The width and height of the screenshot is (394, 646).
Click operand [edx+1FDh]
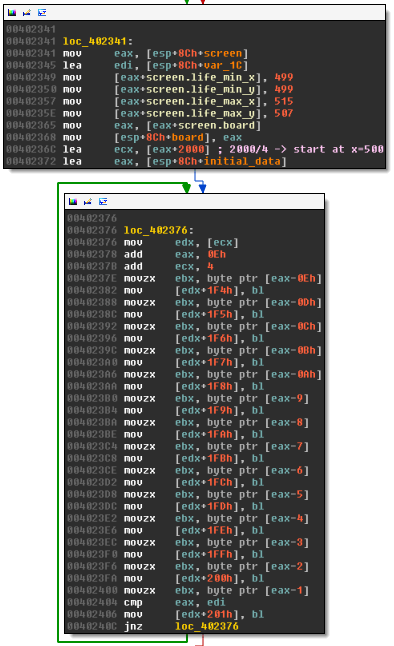(206, 506)
